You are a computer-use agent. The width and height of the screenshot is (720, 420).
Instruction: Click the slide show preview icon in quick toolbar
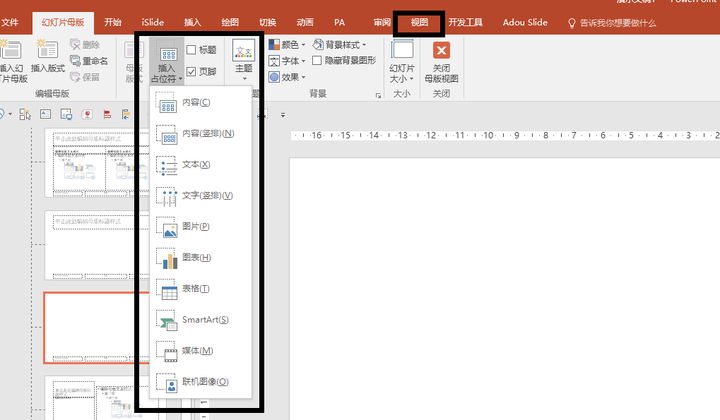pos(66,114)
